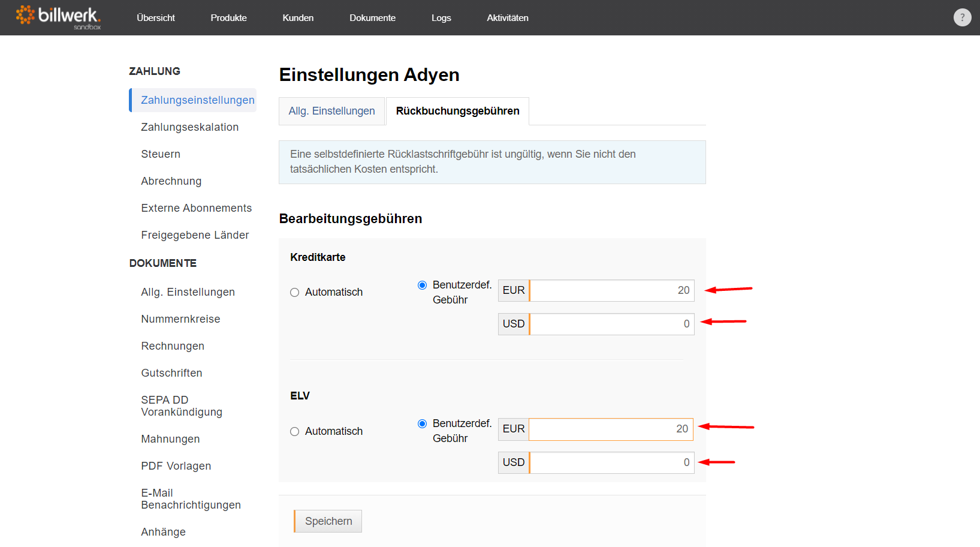Click the Rücklastschriftgebühr info notice text
Image resolution: width=980 pixels, height=547 pixels.
coord(463,162)
